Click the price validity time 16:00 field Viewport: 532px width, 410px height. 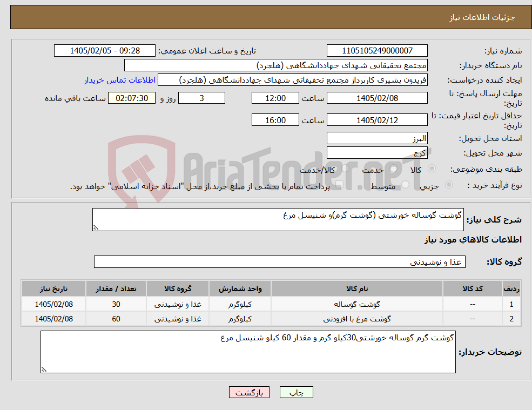[275, 120]
